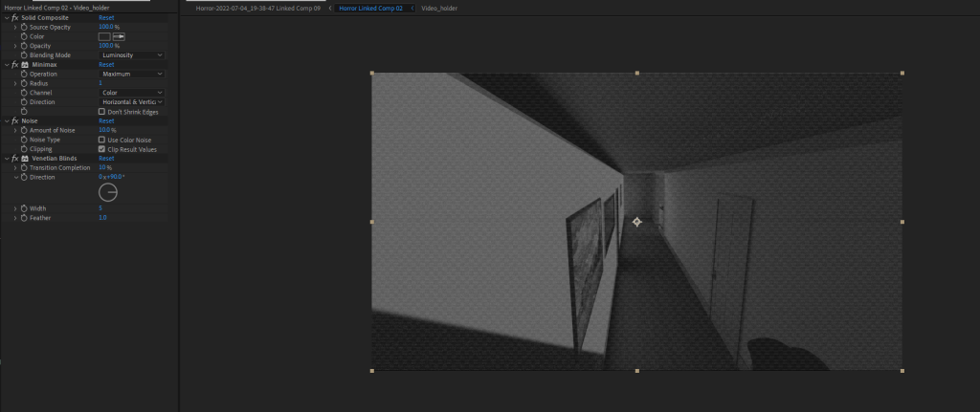Expand the Feather property
980x412 pixels.
[15, 218]
